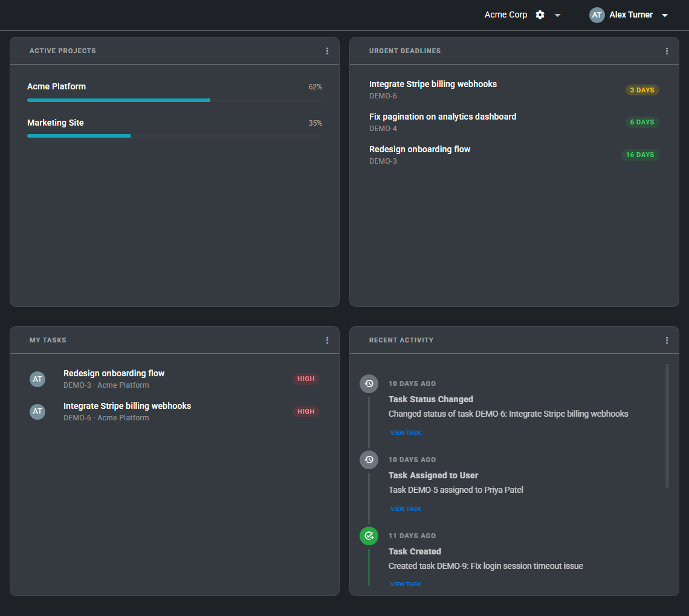The height and width of the screenshot is (616, 689).
Task: Click avatar beside Integrate Stripe billing task
Action: [x=37, y=411]
